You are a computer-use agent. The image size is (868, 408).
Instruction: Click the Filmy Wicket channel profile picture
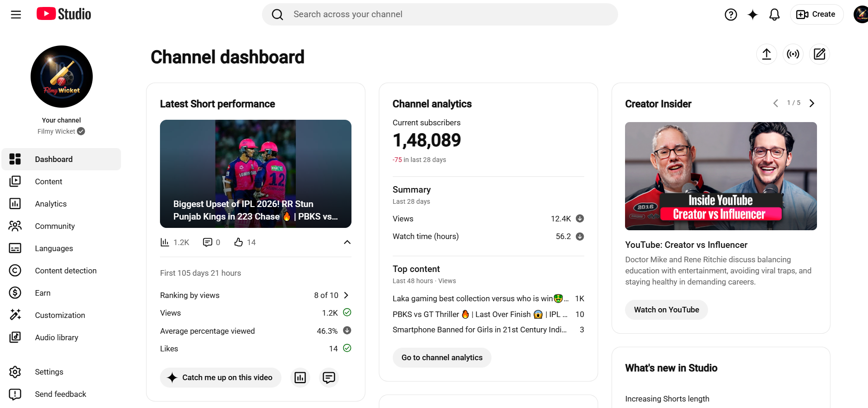coord(62,77)
